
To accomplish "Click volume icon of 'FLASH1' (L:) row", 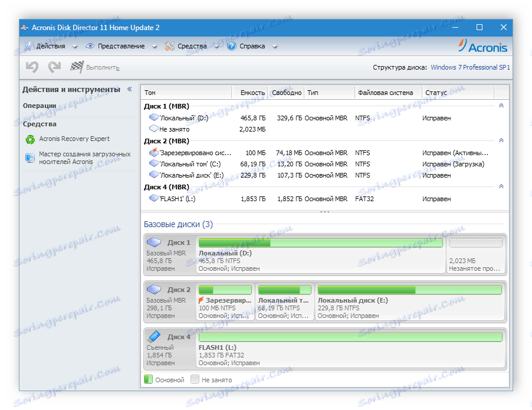I will point(154,198).
